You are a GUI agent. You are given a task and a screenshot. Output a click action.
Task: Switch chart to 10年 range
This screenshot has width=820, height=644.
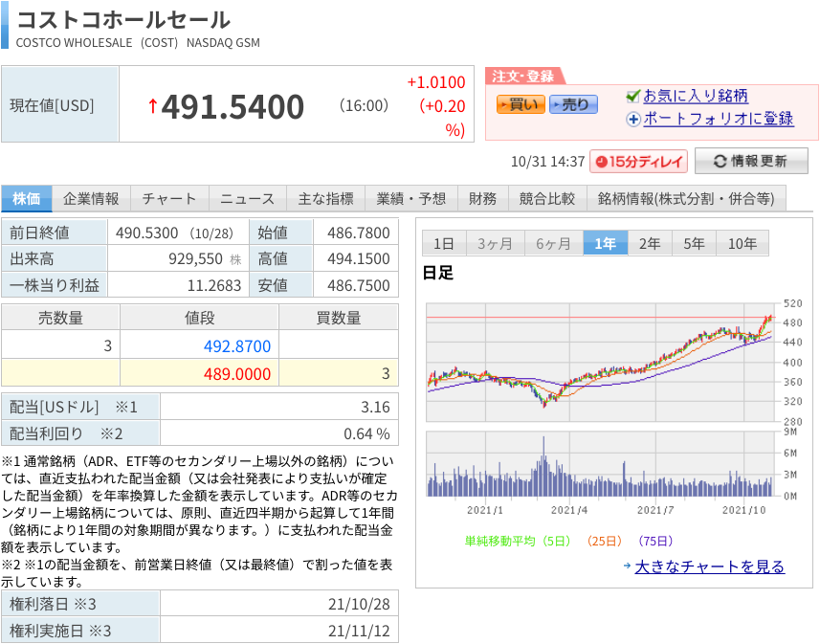[x=742, y=243]
